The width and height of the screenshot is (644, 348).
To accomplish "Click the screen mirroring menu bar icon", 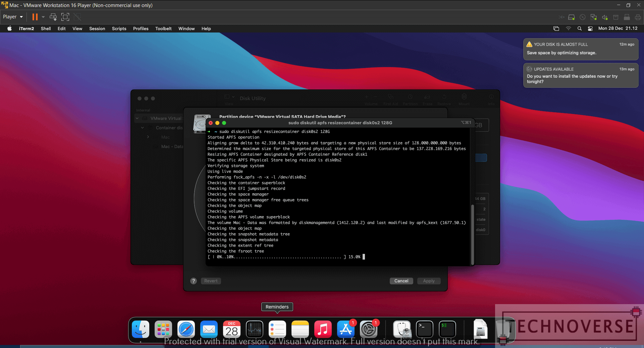I will click(556, 28).
